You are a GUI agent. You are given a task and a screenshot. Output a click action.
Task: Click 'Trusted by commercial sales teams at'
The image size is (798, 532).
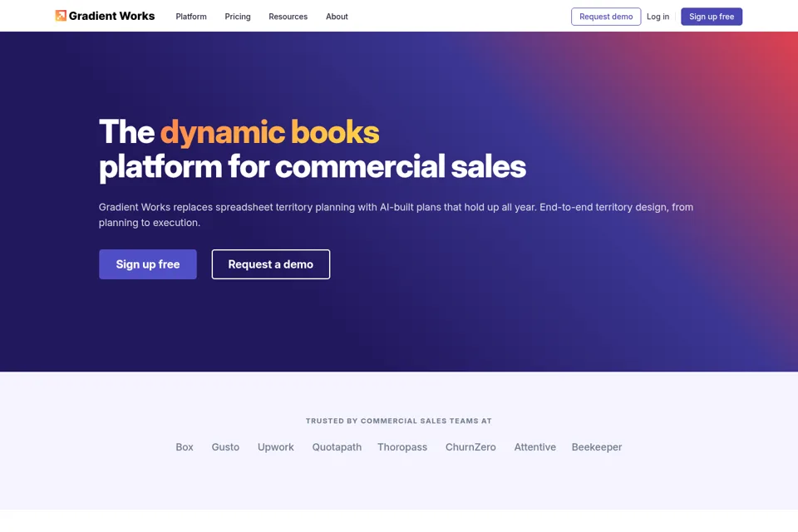coord(398,421)
